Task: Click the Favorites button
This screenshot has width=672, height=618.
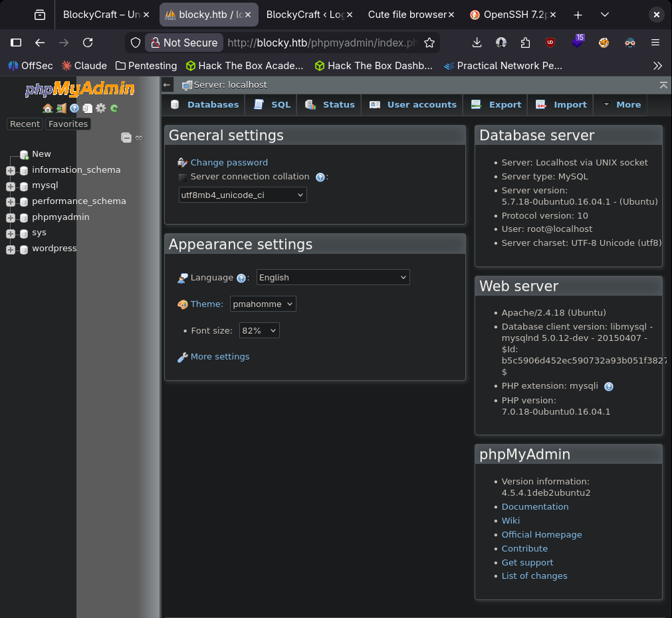Action: pyautogui.click(x=68, y=124)
